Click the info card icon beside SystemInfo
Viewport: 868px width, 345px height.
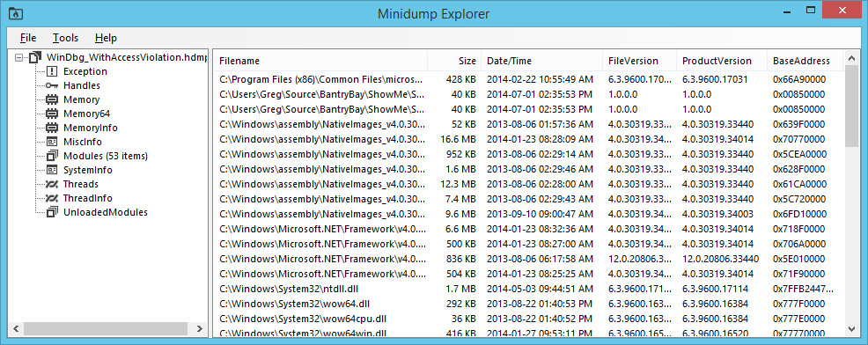click(51, 170)
